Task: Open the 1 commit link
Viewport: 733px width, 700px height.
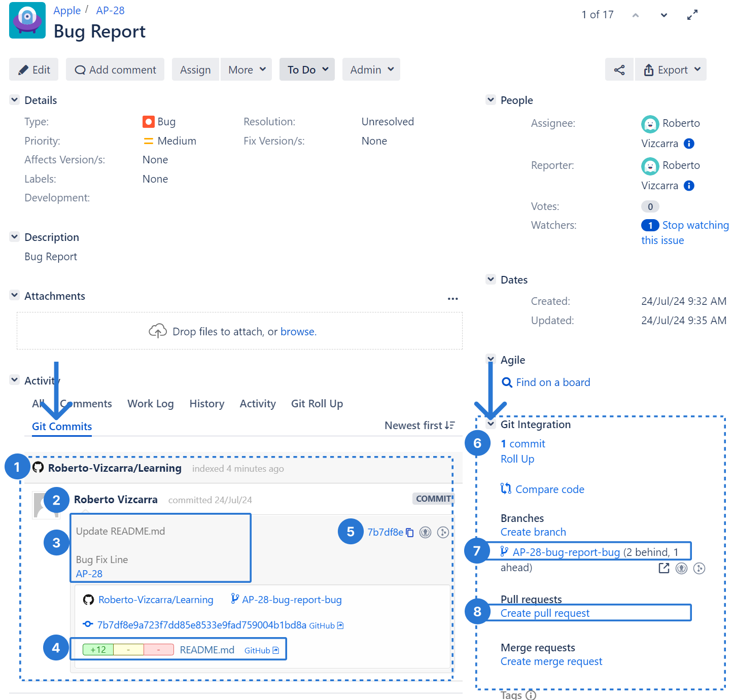Action: (x=523, y=444)
